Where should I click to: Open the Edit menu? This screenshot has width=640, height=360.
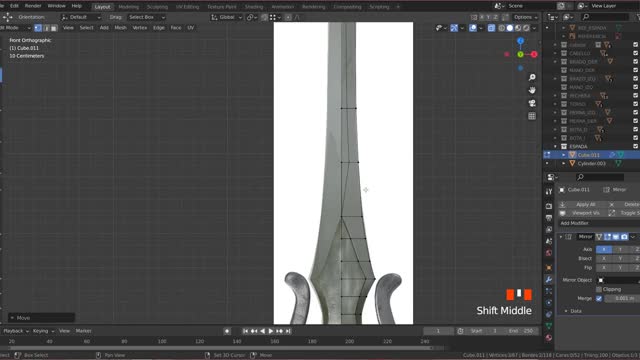click(14, 6)
